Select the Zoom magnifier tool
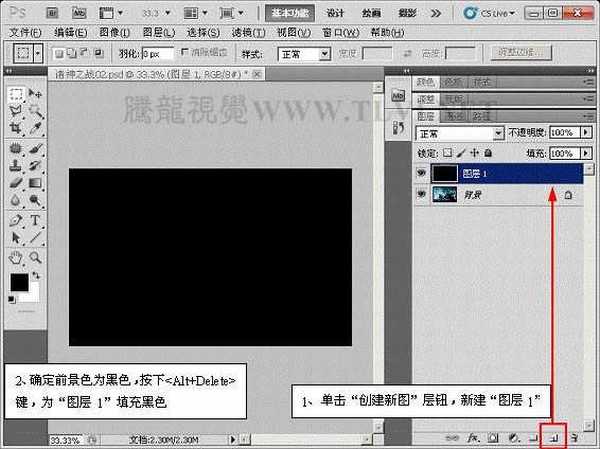The image size is (600, 449). [x=35, y=256]
